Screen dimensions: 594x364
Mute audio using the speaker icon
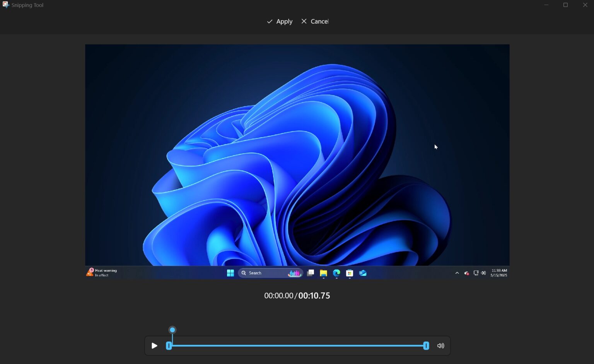(x=440, y=345)
